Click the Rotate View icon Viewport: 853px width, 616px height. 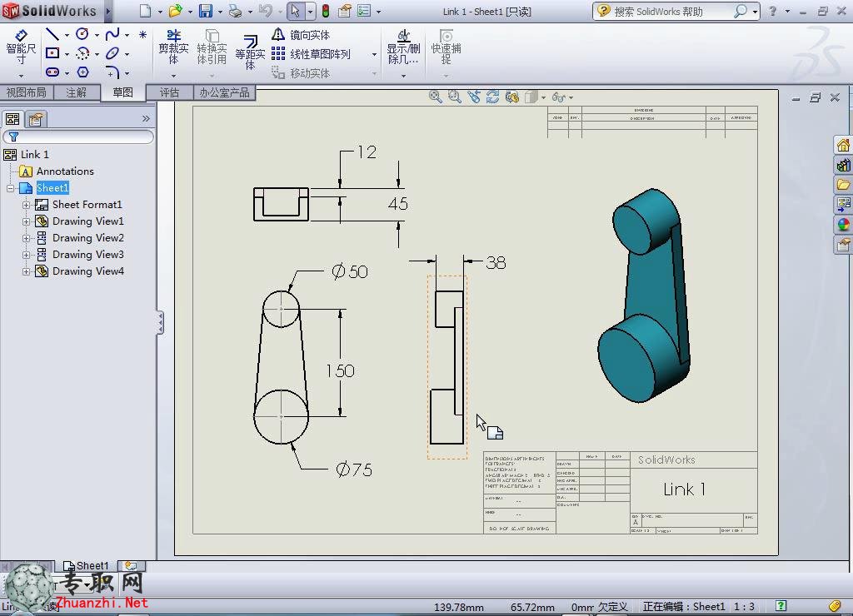pos(493,97)
